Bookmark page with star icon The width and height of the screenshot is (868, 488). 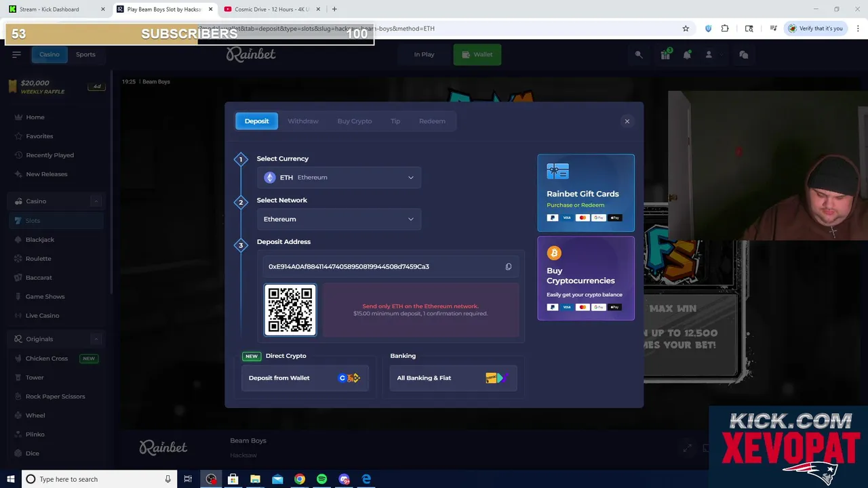(x=686, y=28)
